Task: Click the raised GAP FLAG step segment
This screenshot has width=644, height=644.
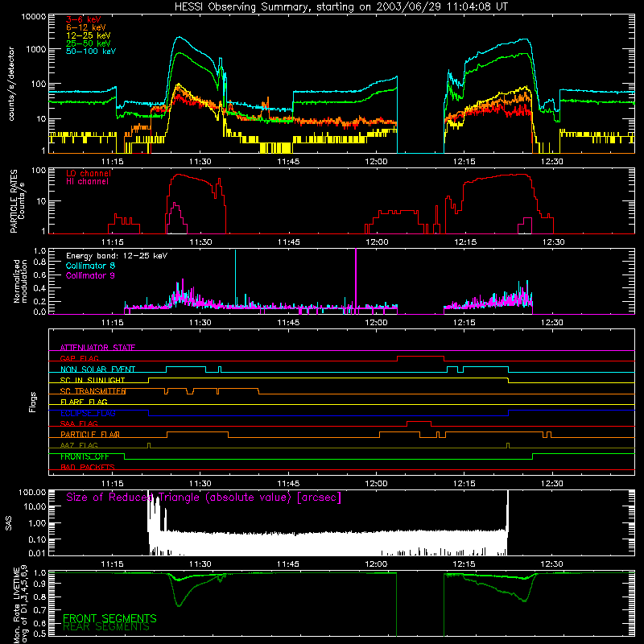Action: pos(420,356)
